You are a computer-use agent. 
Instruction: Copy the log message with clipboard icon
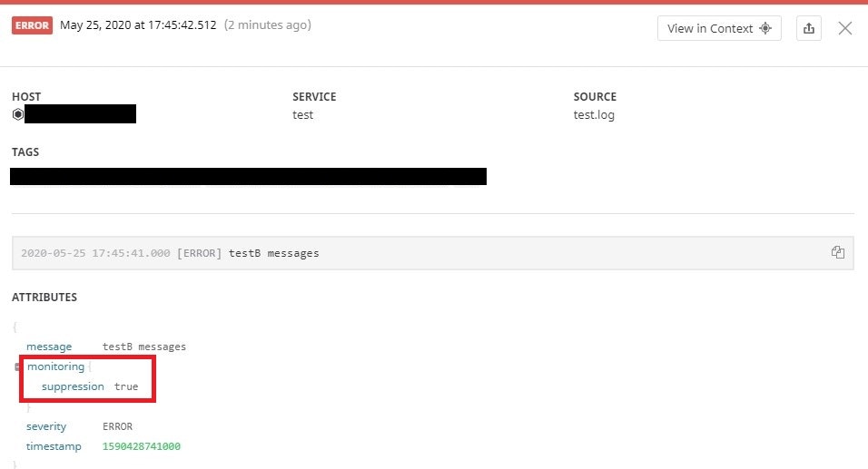[x=837, y=252]
